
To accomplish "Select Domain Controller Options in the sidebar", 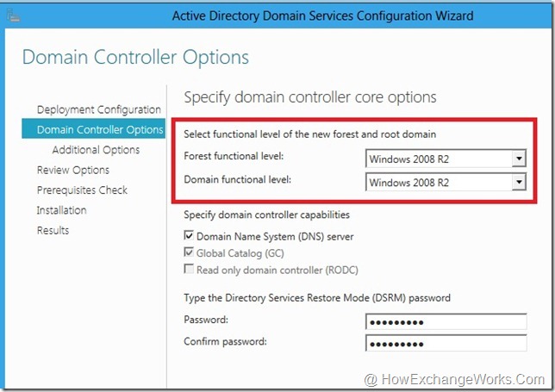I will tap(99, 129).
